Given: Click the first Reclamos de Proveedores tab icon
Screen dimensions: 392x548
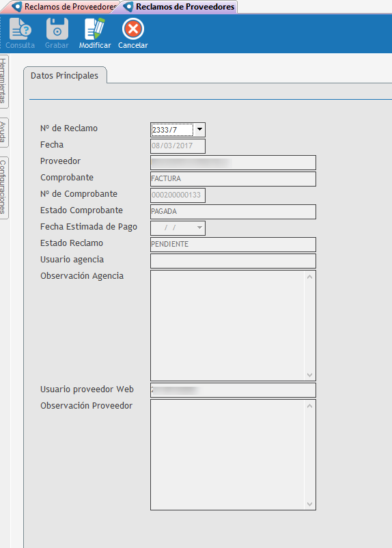Looking at the screenshot, I should (16, 7).
